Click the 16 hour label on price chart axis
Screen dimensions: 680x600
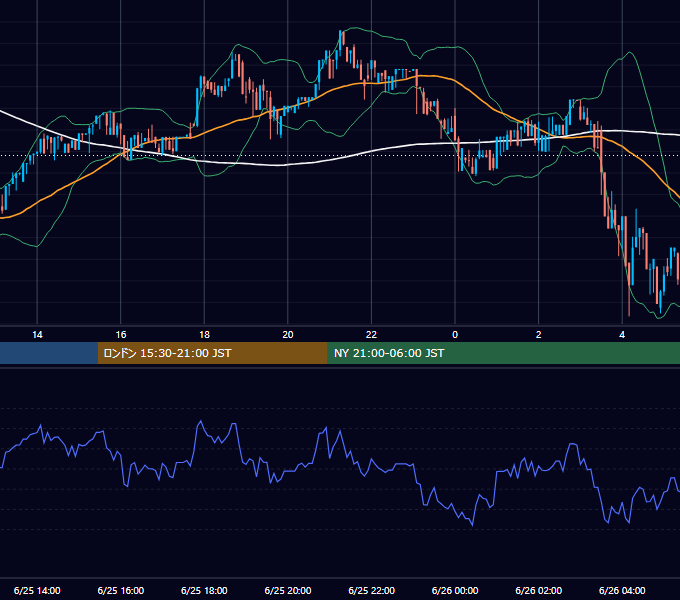click(x=121, y=335)
